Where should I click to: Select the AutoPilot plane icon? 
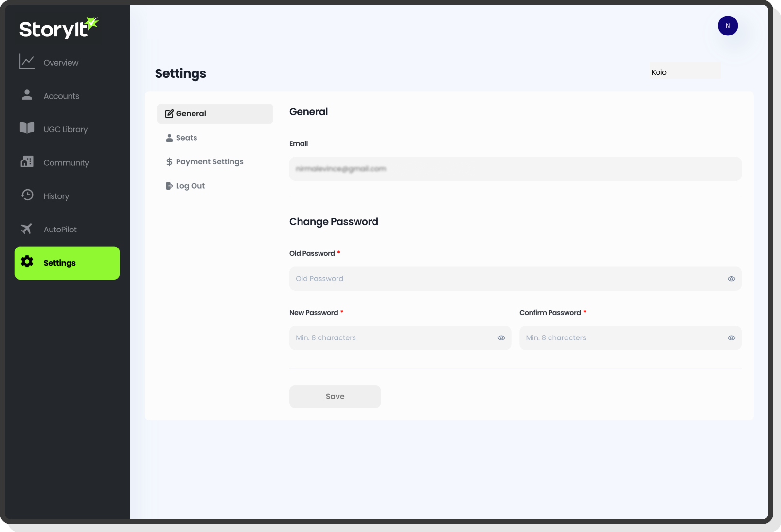[27, 229]
